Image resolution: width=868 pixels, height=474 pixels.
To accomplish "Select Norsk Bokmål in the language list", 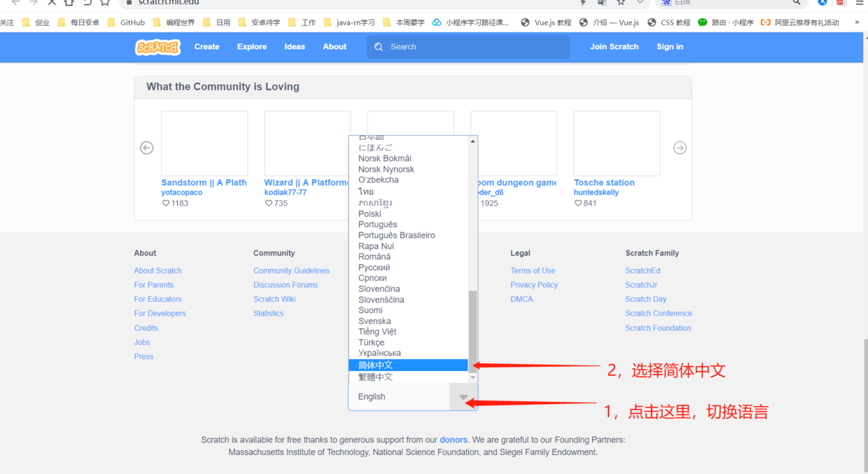I will pyautogui.click(x=408, y=158).
